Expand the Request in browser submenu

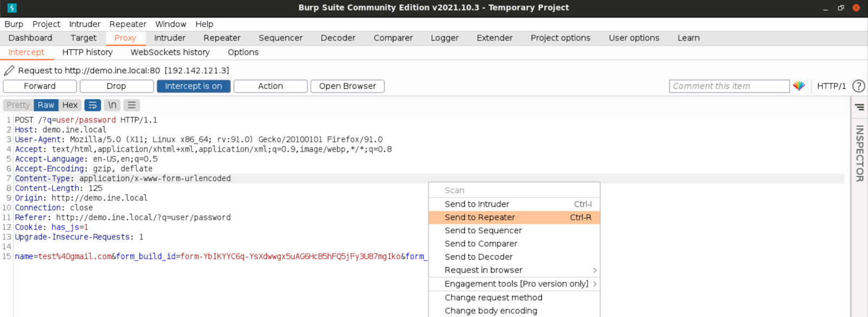point(514,270)
